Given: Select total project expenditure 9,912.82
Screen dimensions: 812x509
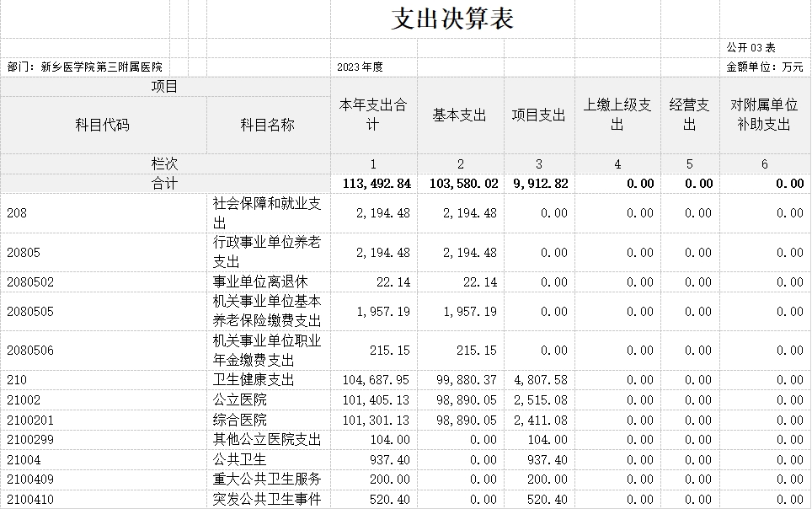Looking at the screenshot, I should (x=541, y=184).
